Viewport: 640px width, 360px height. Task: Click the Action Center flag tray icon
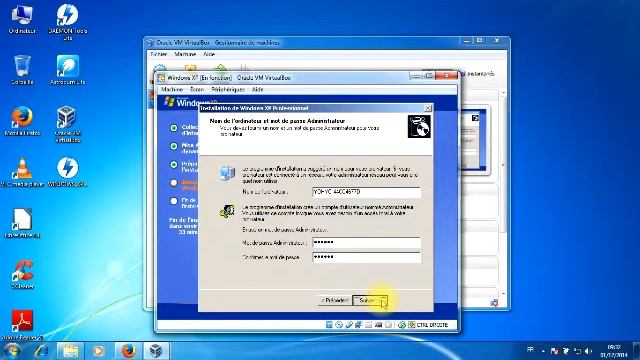[x=554, y=351]
